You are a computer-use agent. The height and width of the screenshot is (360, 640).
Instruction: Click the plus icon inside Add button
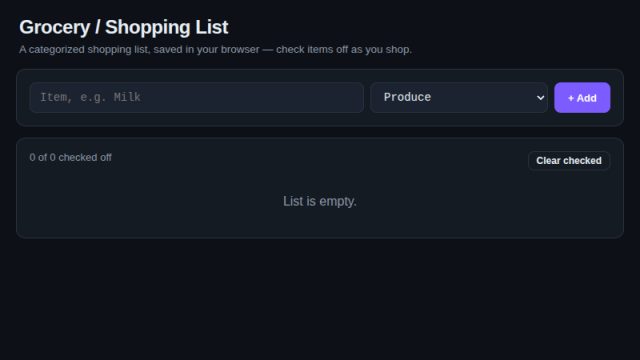(571, 98)
